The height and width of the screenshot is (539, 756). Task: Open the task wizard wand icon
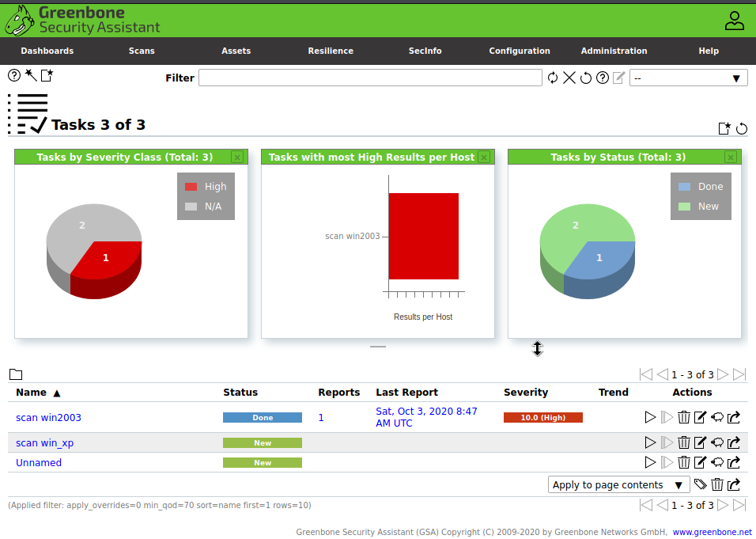(x=31, y=75)
